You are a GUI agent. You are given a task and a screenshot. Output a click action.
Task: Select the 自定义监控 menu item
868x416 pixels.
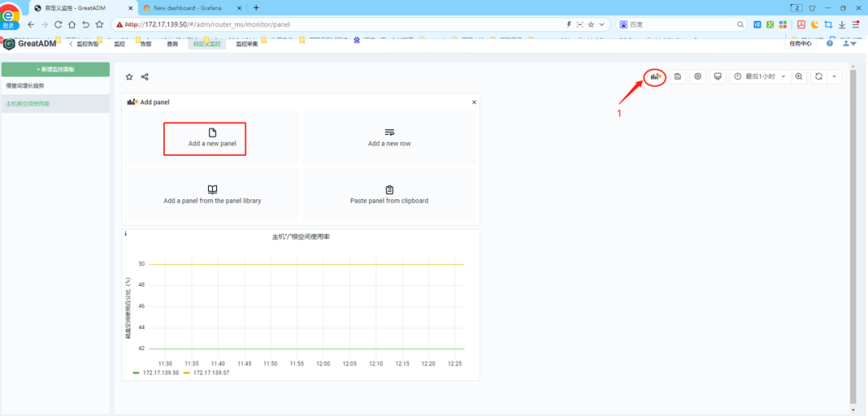coord(207,43)
